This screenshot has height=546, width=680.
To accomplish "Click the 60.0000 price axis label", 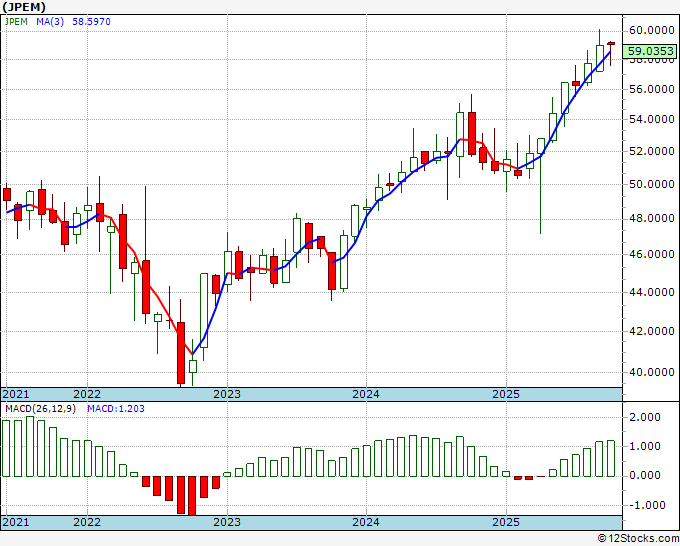I will [x=651, y=30].
